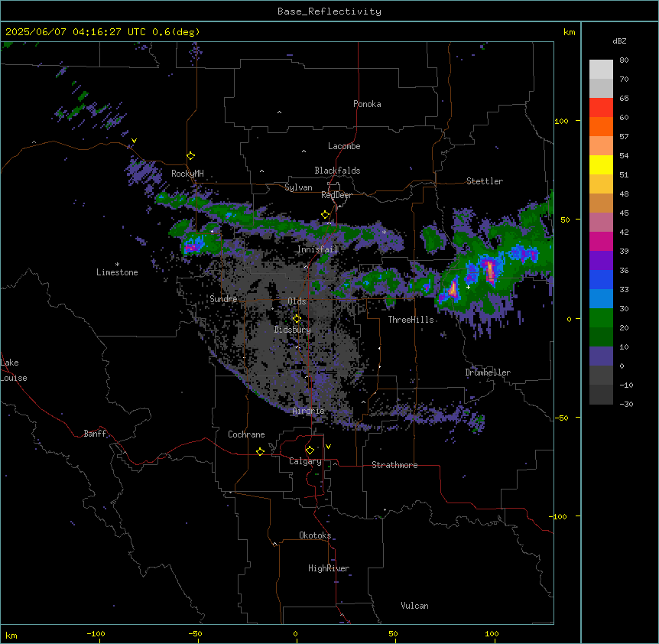Pick the magenta legend swatch between 42 and 39
Viewport: 659px width, 644px height.
coord(601,242)
